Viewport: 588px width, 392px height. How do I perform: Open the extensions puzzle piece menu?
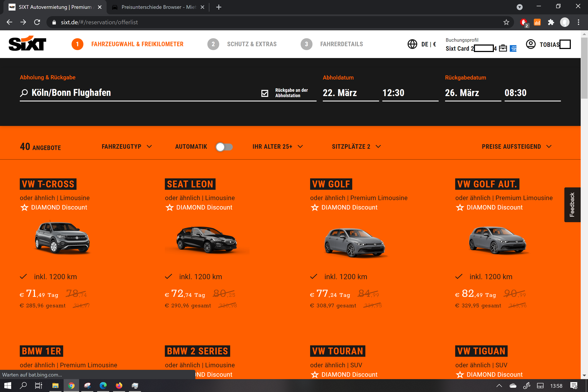tap(551, 22)
